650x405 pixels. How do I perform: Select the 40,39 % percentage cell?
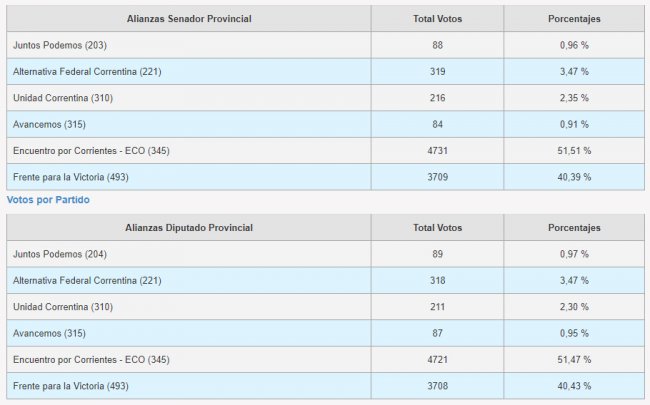574,177
